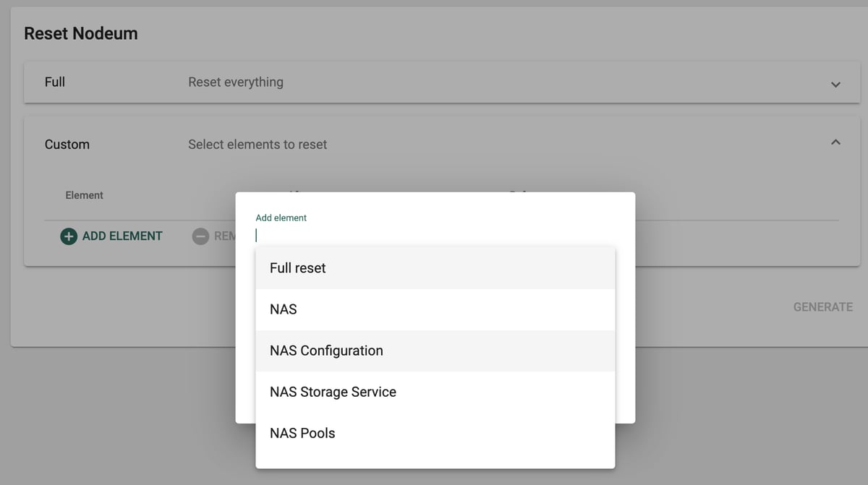This screenshot has width=868, height=485.
Task: Click the ADD ELEMENT button
Action: (x=111, y=236)
